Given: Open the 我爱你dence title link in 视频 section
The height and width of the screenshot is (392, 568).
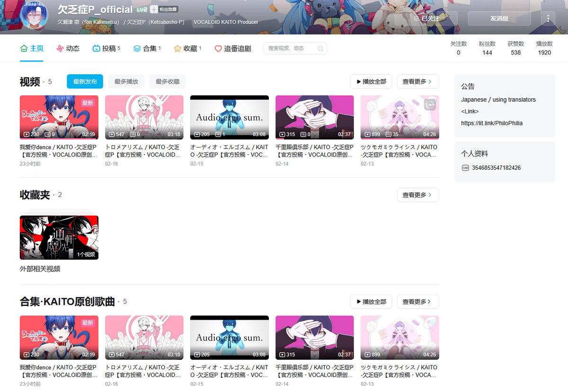Looking at the screenshot, I should point(59,151).
